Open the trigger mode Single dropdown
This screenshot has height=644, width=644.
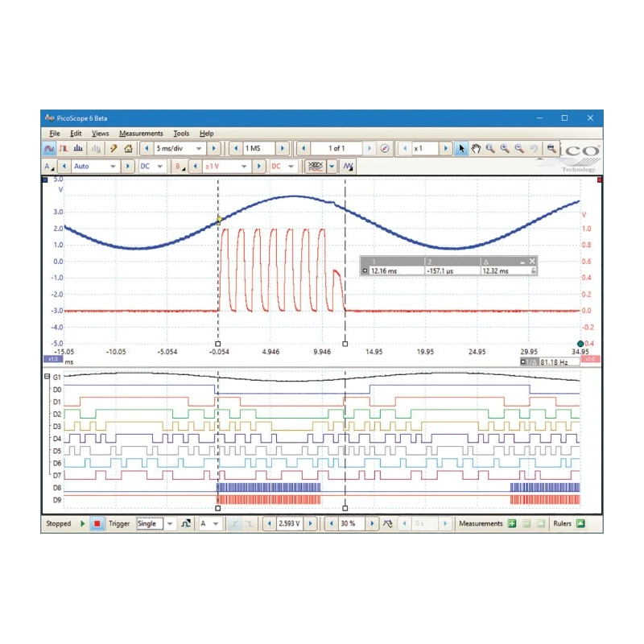click(x=170, y=524)
